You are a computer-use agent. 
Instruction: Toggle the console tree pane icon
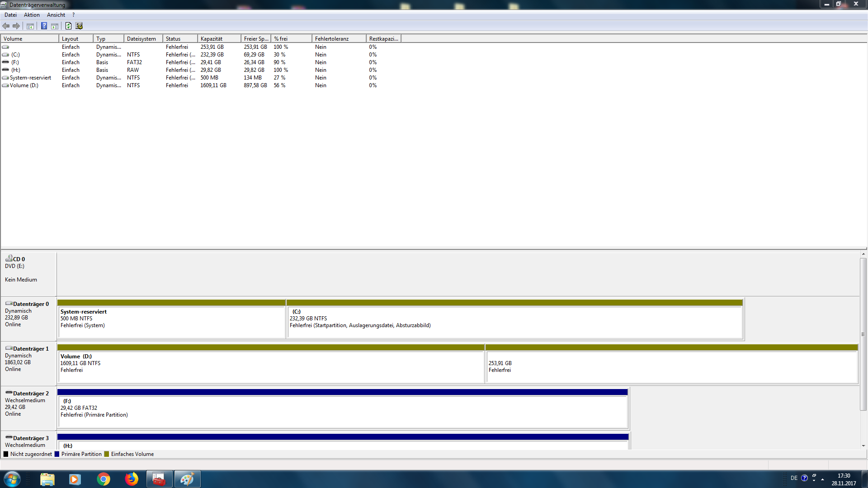(30, 26)
